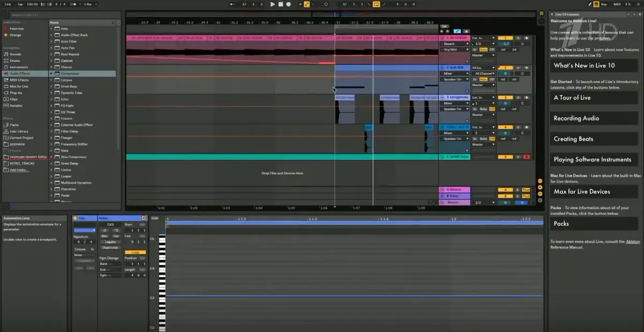This screenshot has width=644, height=332.
Task: Set track 2 monitoring to Off
Action: pyautogui.click(x=492, y=79)
